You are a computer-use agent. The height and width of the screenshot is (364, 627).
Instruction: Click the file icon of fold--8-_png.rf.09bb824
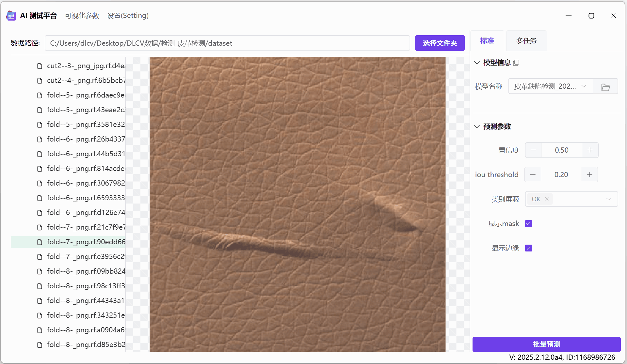pos(40,271)
